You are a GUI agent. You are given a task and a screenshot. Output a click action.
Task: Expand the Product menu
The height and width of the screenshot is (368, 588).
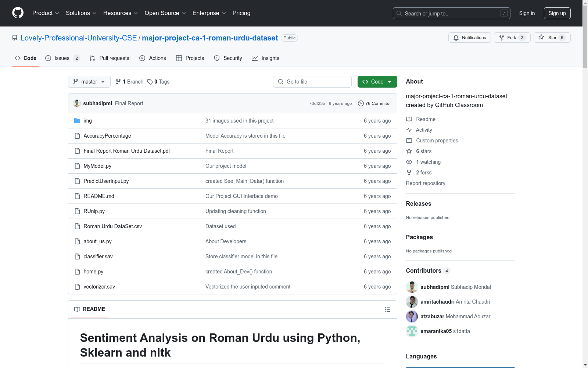click(46, 13)
